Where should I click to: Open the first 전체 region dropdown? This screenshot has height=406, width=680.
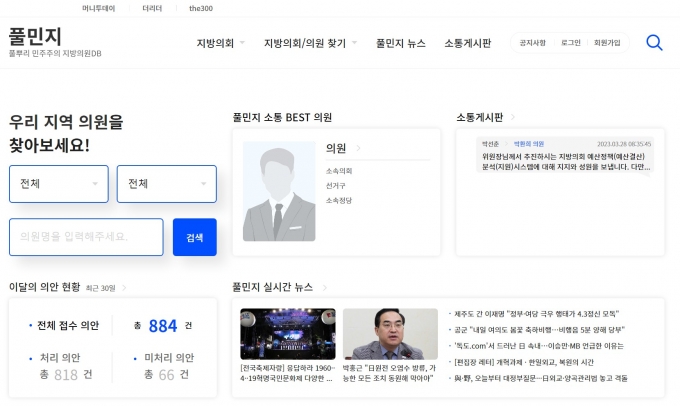click(x=59, y=184)
